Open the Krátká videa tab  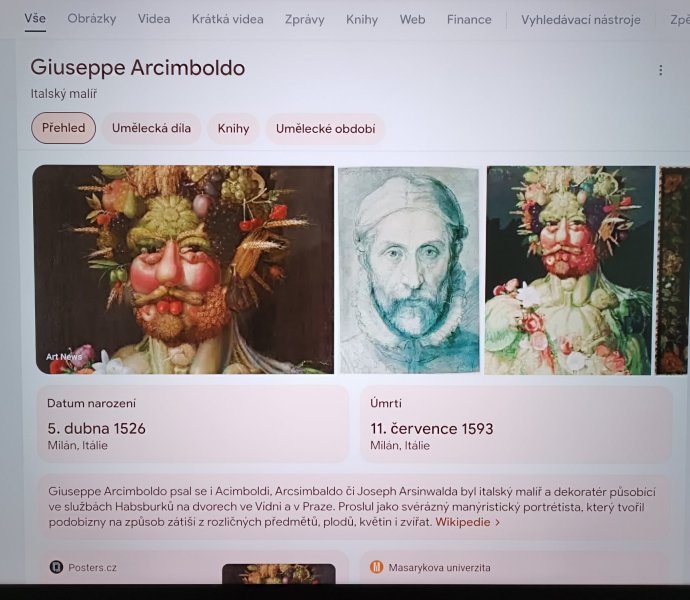pyautogui.click(x=228, y=19)
